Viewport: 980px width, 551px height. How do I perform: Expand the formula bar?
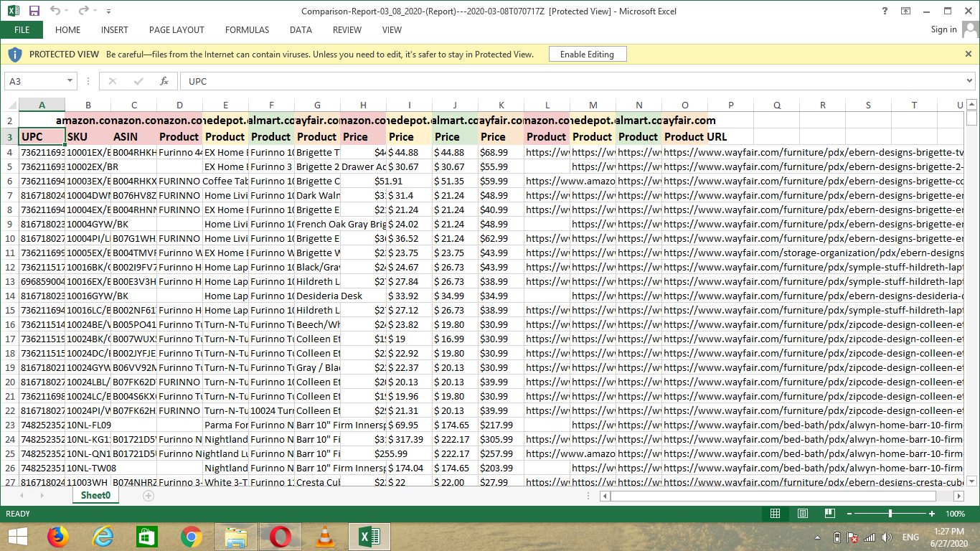(x=970, y=82)
